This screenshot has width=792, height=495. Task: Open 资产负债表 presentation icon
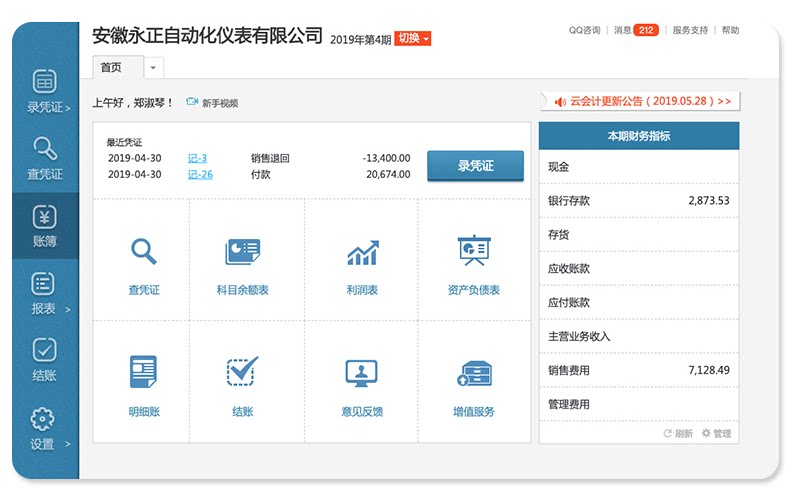(474, 250)
